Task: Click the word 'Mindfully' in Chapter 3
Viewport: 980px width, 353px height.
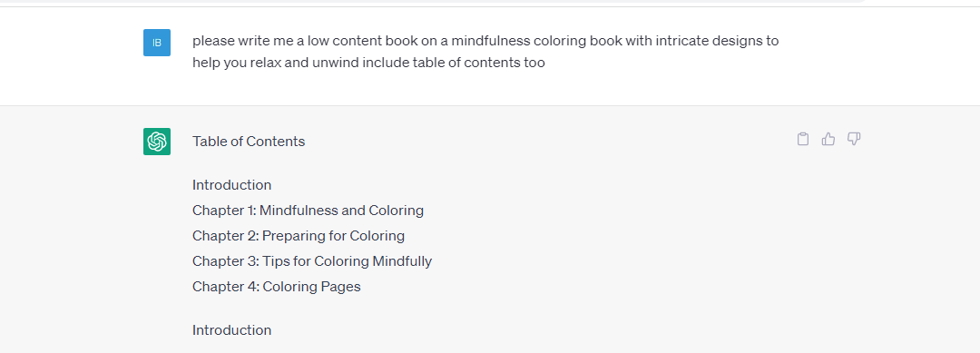Action: [x=402, y=261]
